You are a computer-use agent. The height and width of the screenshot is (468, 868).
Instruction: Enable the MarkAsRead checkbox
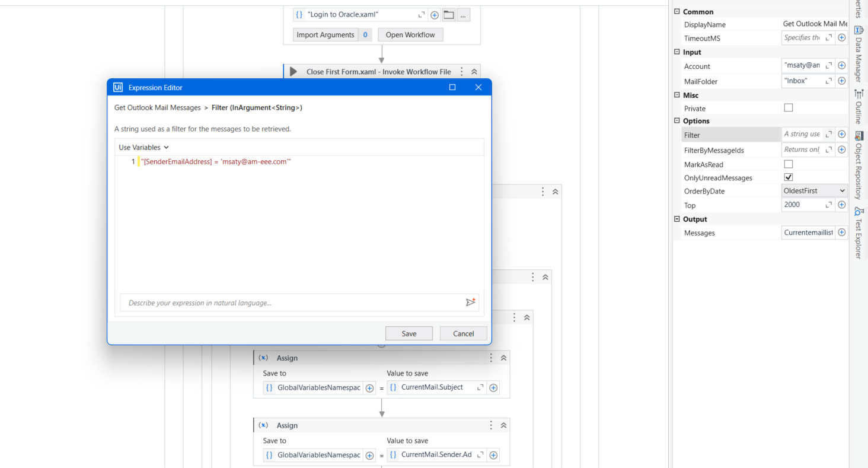[789, 164]
